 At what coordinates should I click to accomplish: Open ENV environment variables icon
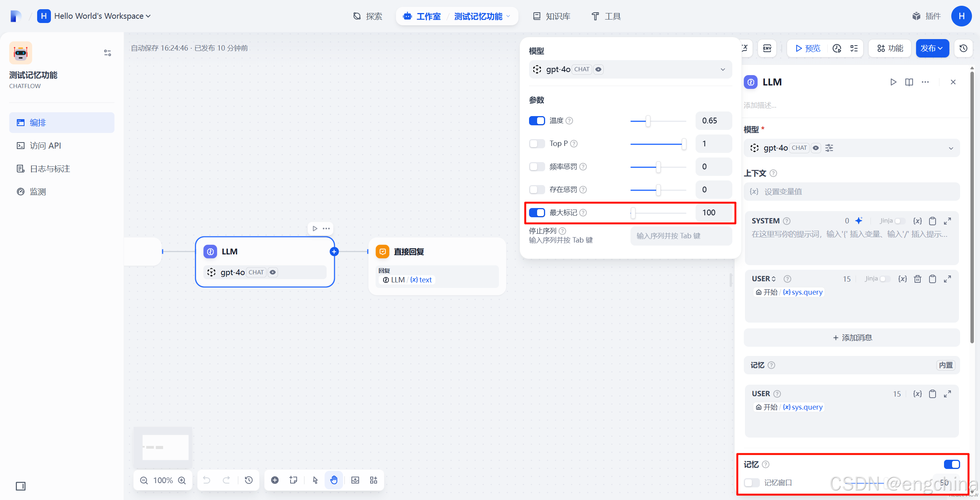tap(767, 48)
